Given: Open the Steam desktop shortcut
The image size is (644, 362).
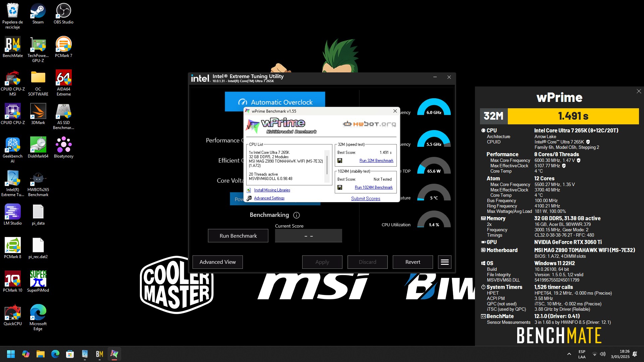Looking at the screenshot, I should point(38,14).
